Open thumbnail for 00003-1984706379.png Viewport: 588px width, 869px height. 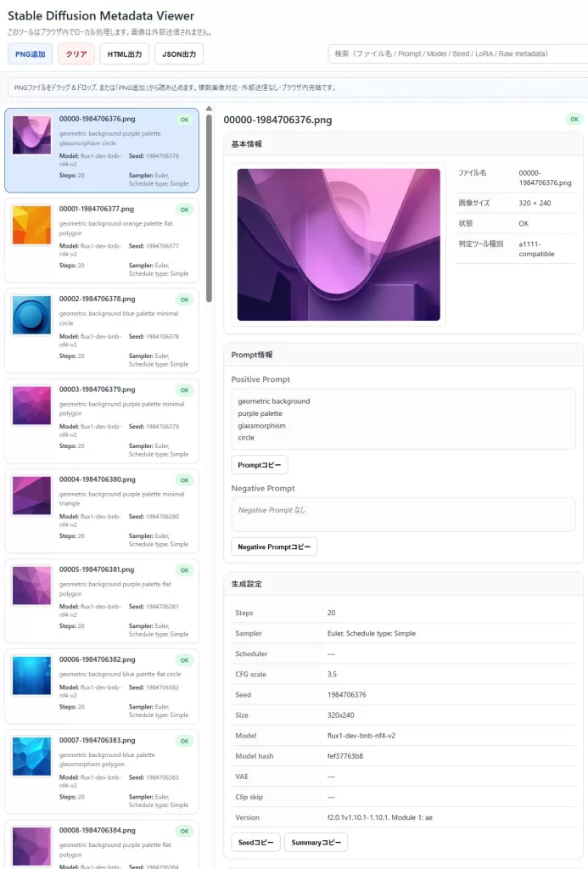pos(32,406)
